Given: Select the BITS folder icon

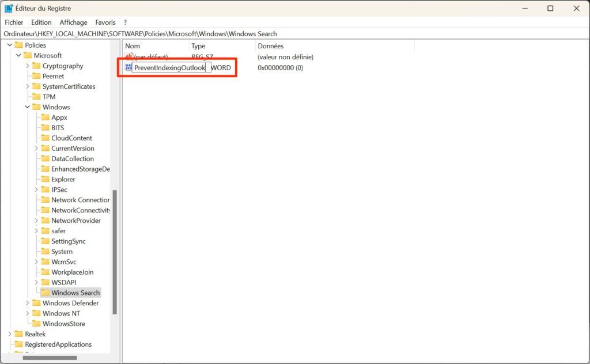Looking at the screenshot, I should click(45, 128).
